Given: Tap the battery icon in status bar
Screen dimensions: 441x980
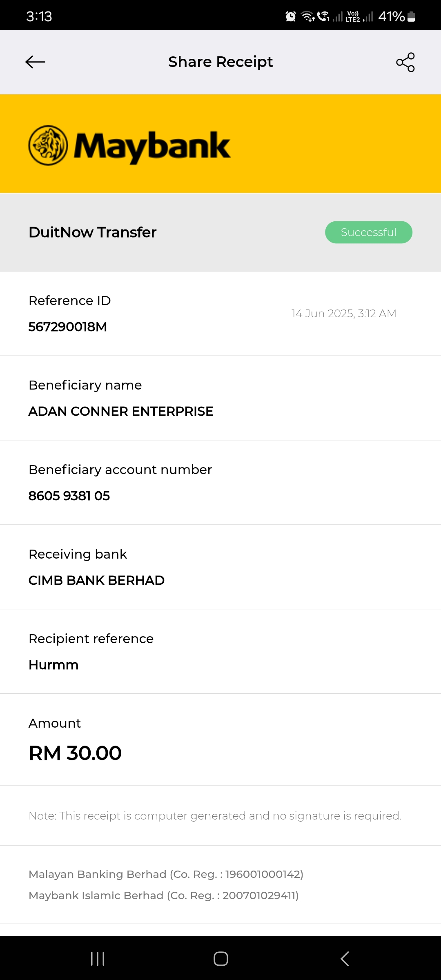Looking at the screenshot, I should [411, 16].
